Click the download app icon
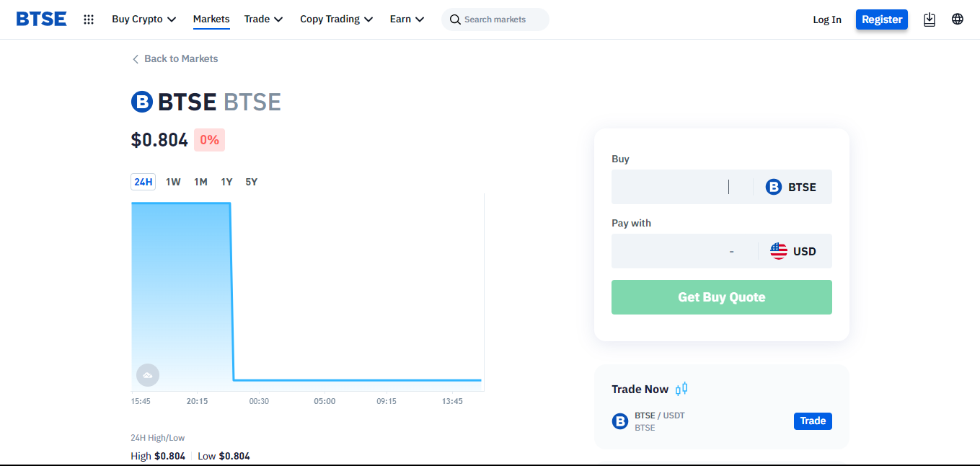980x466 pixels. click(930, 19)
